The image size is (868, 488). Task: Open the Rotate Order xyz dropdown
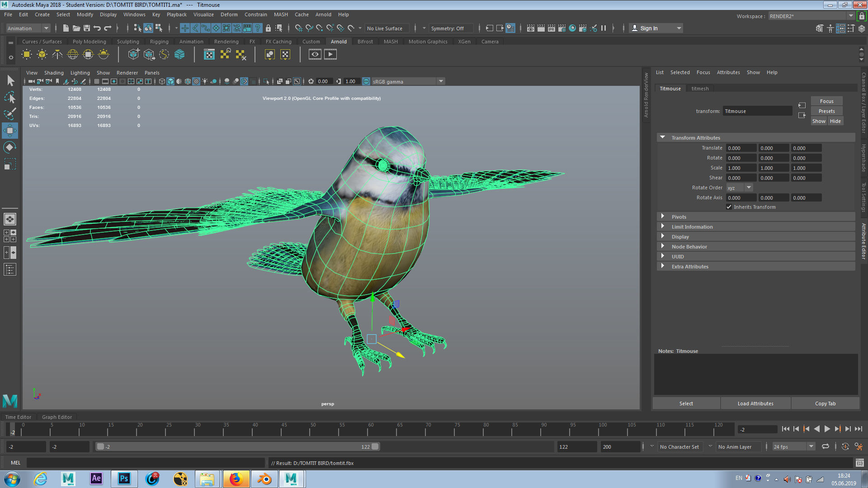pyautogui.click(x=739, y=188)
